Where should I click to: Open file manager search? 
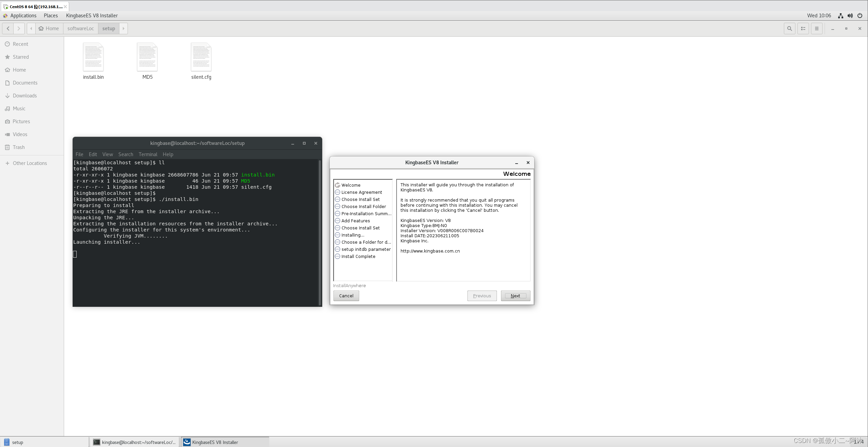pos(789,29)
